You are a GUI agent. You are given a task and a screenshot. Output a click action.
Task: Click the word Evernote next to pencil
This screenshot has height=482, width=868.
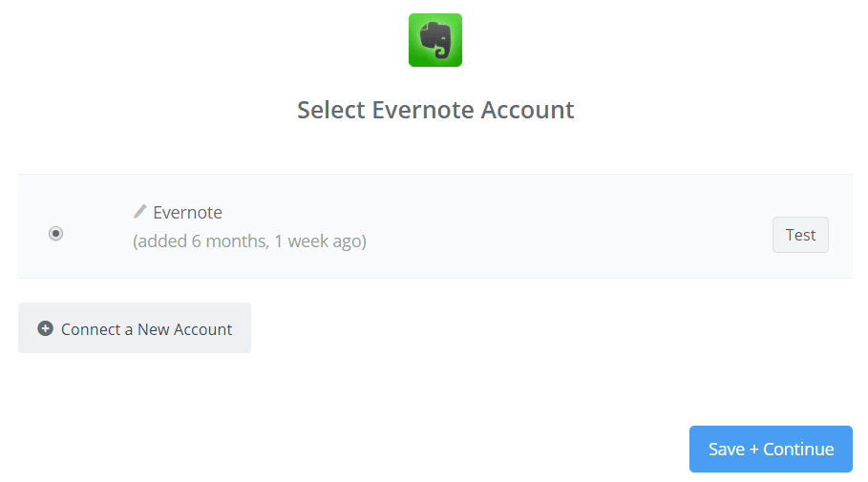(187, 212)
